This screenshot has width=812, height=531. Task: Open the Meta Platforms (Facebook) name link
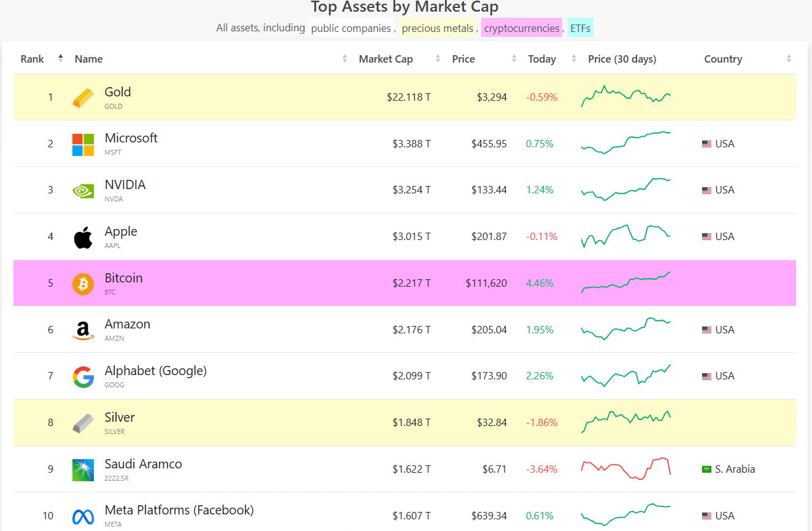pyautogui.click(x=179, y=510)
